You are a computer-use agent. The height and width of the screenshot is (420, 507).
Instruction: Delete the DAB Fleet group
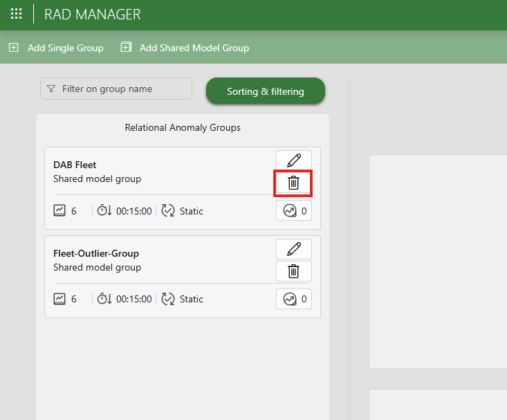[293, 183]
